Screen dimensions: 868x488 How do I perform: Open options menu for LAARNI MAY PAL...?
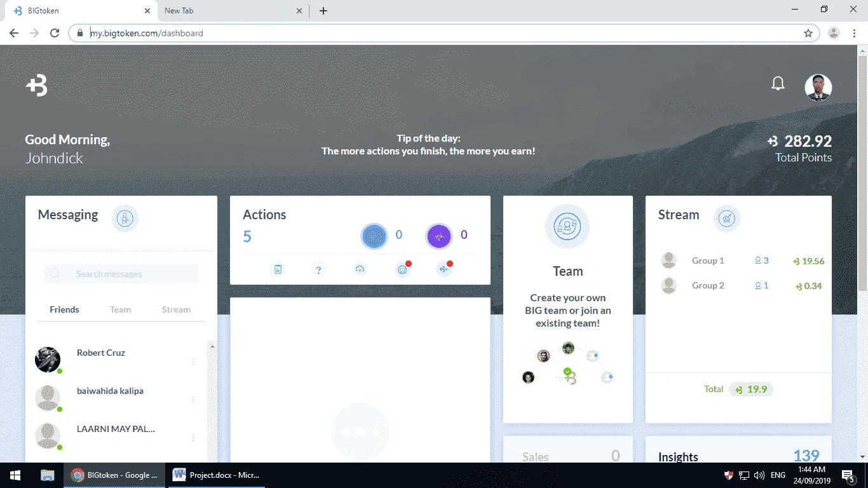point(193,438)
